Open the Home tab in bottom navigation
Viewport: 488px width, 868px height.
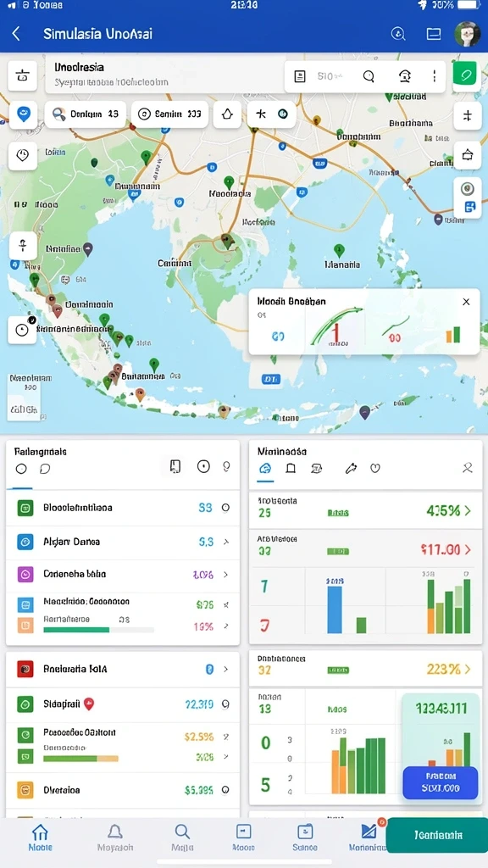[x=40, y=837]
